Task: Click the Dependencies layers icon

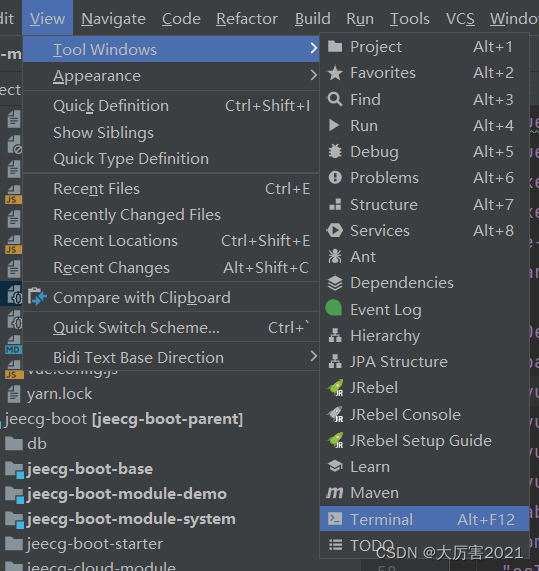Action: tap(335, 283)
